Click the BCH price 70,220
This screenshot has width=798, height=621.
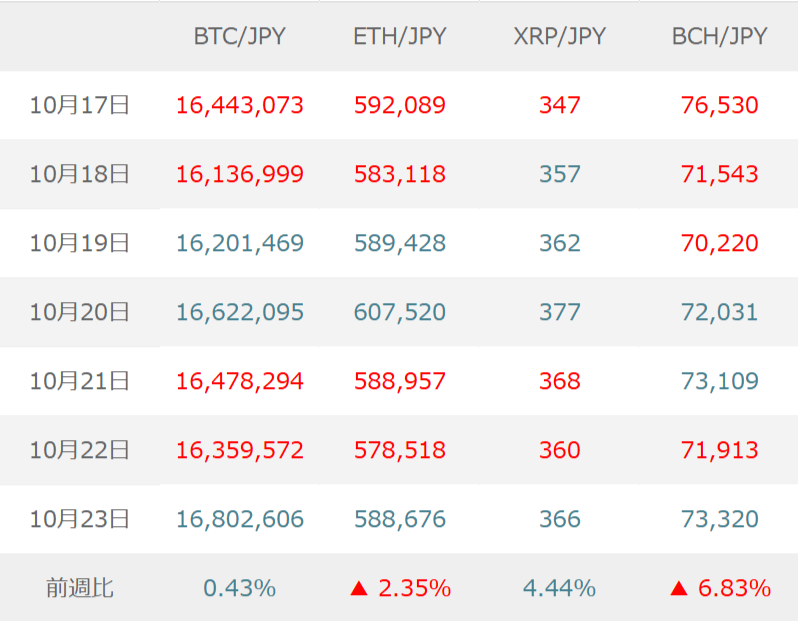[x=719, y=243]
